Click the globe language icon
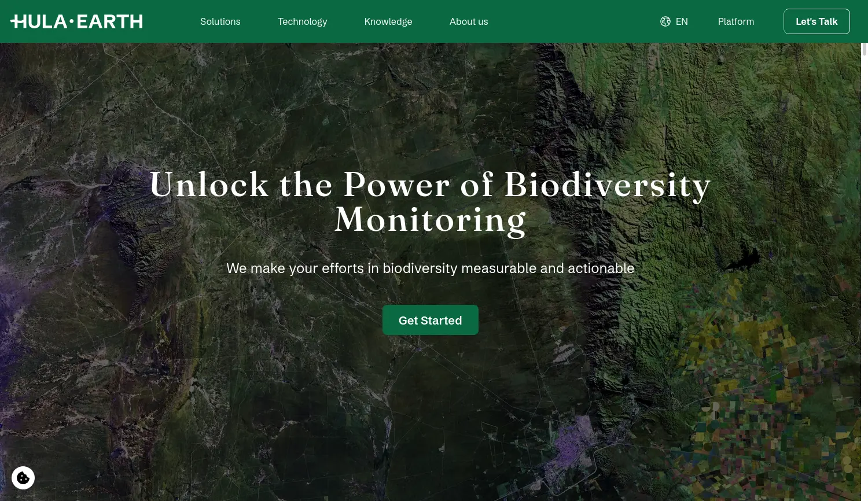 [665, 21]
